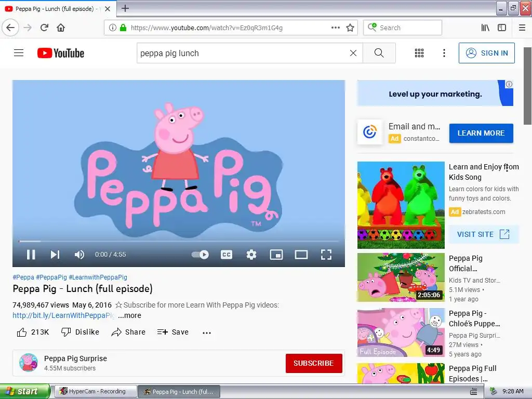This screenshot has height=399, width=532.
Task: Switch to HyperCam - Recording taskbar item
Action: (96, 391)
